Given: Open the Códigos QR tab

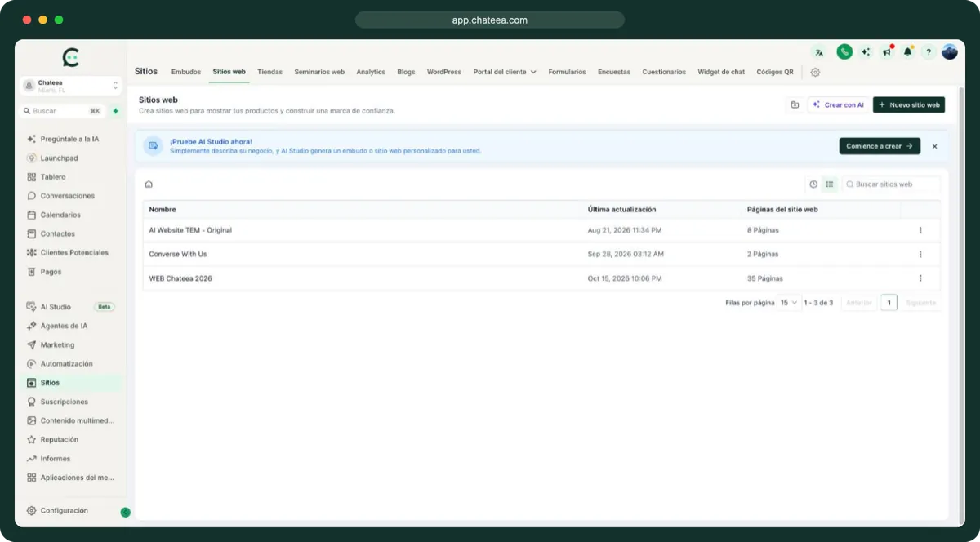Looking at the screenshot, I should 775,72.
